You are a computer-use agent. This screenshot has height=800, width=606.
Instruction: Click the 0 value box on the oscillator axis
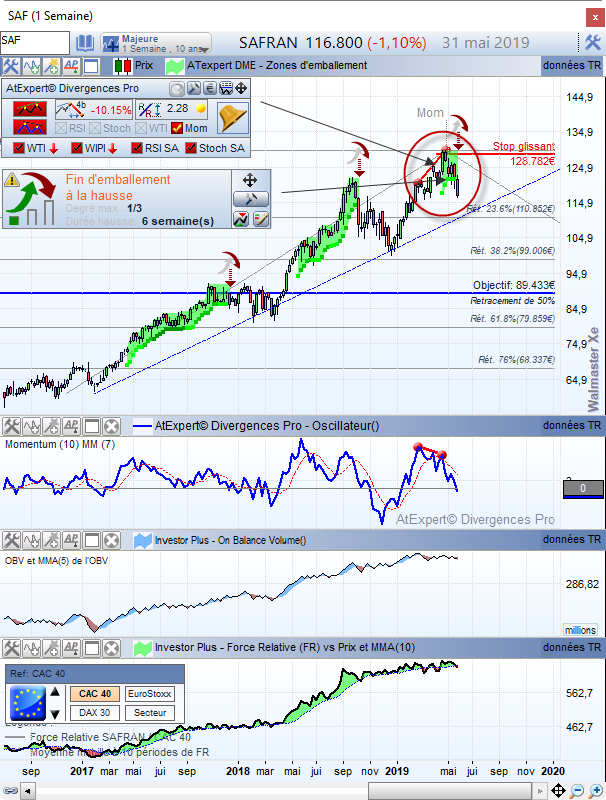[583, 489]
